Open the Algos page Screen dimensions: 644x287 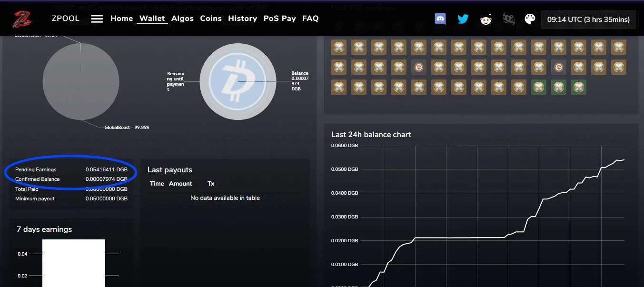(x=182, y=18)
